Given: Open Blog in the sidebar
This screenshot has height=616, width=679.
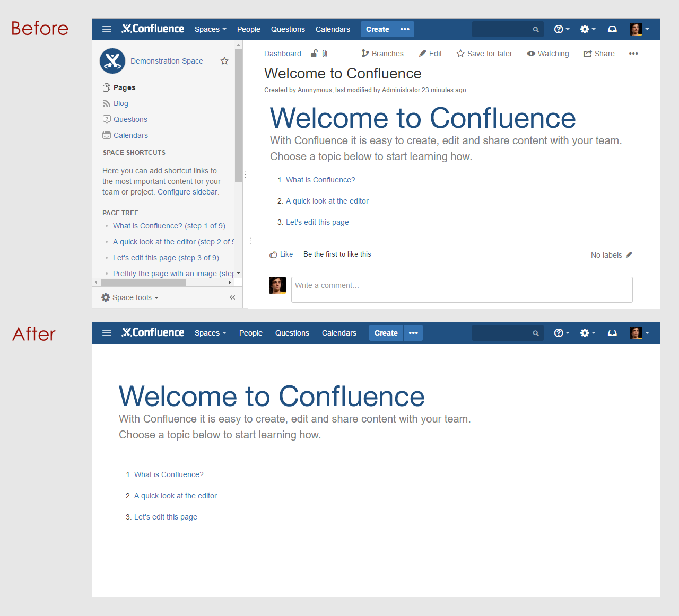Looking at the screenshot, I should [115, 103].
